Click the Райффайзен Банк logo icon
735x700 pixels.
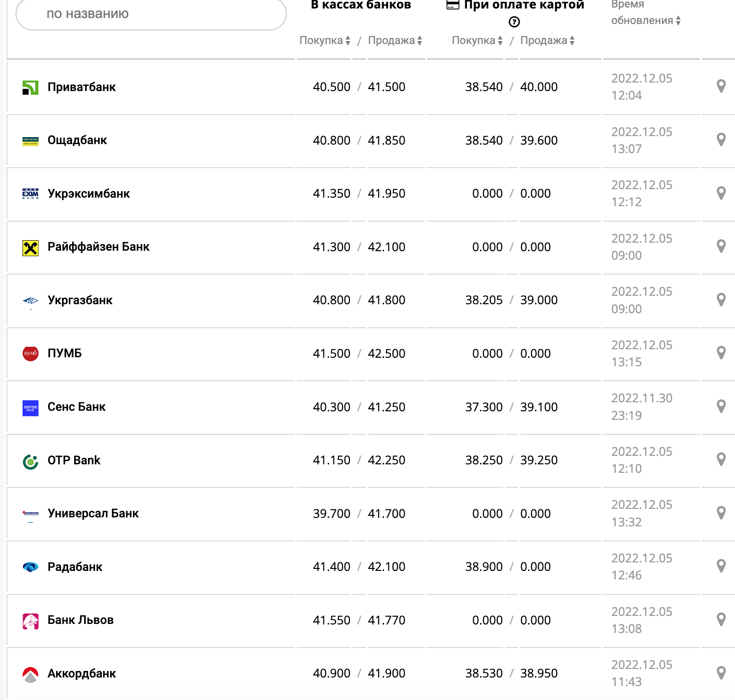(x=31, y=248)
